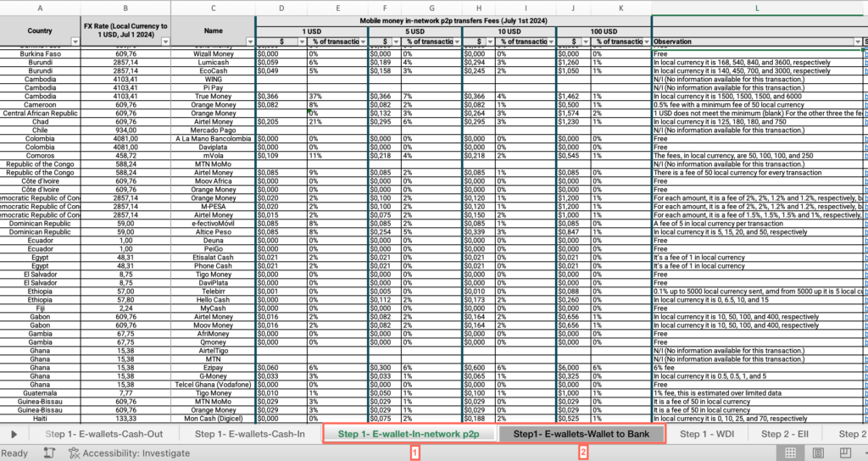Select the Step 1- E-wallet-In-network p2p tab
This screenshot has height=461, width=868.
[409, 435]
